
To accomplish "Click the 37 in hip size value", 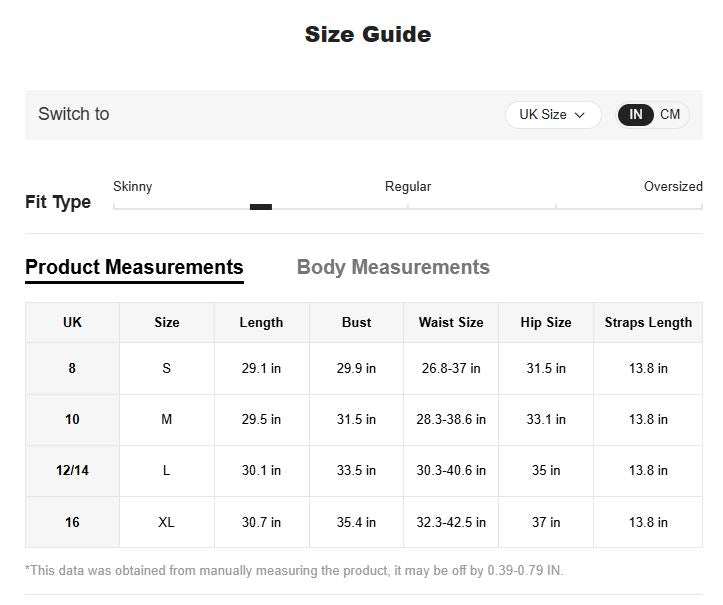I will coord(546,522).
